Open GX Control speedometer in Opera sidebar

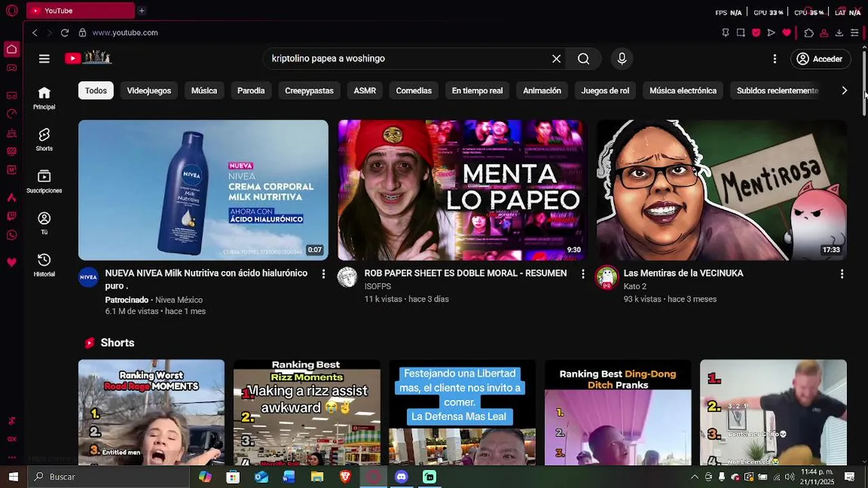point(12,114)
